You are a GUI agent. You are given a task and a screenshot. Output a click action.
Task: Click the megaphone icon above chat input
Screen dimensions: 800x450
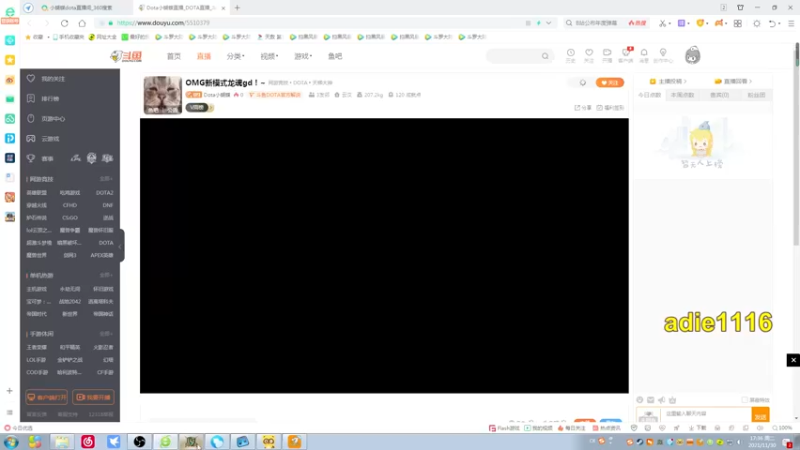point(662,400)
